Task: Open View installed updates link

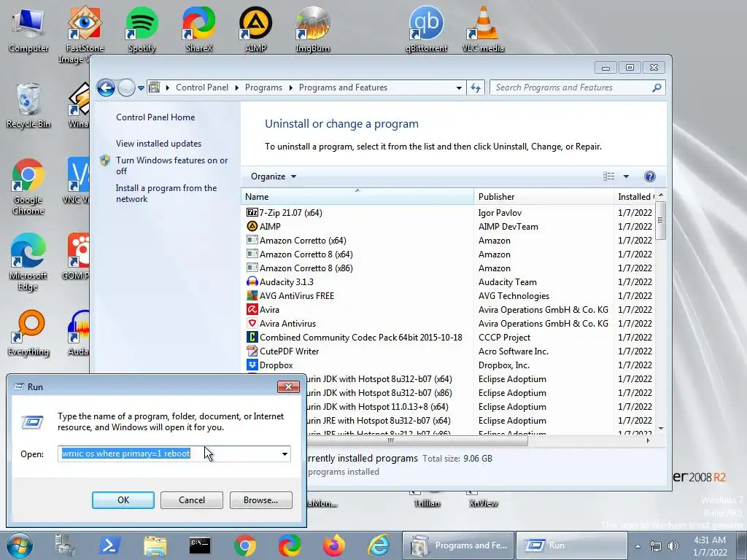Action: click(x=158, y=144)
